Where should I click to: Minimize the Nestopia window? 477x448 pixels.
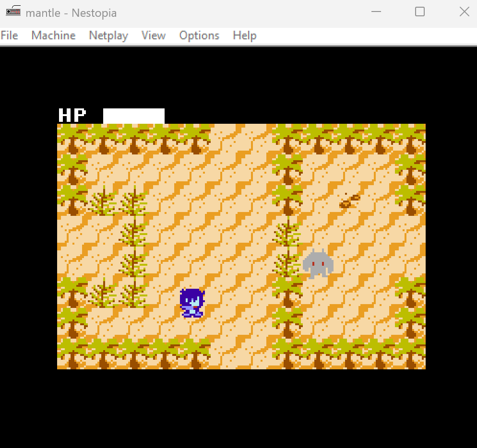pos(376,12)
